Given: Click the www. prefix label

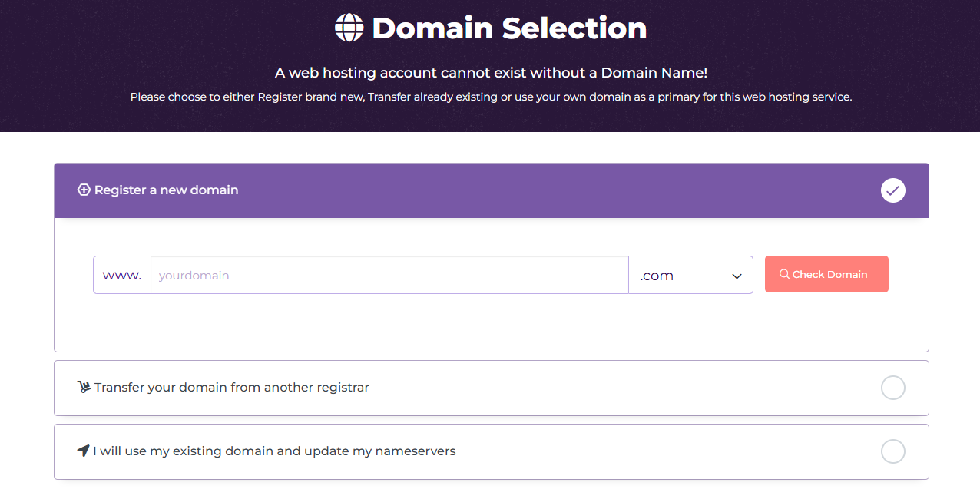Looking at the screenshot, I should click(x=122, y=275).
